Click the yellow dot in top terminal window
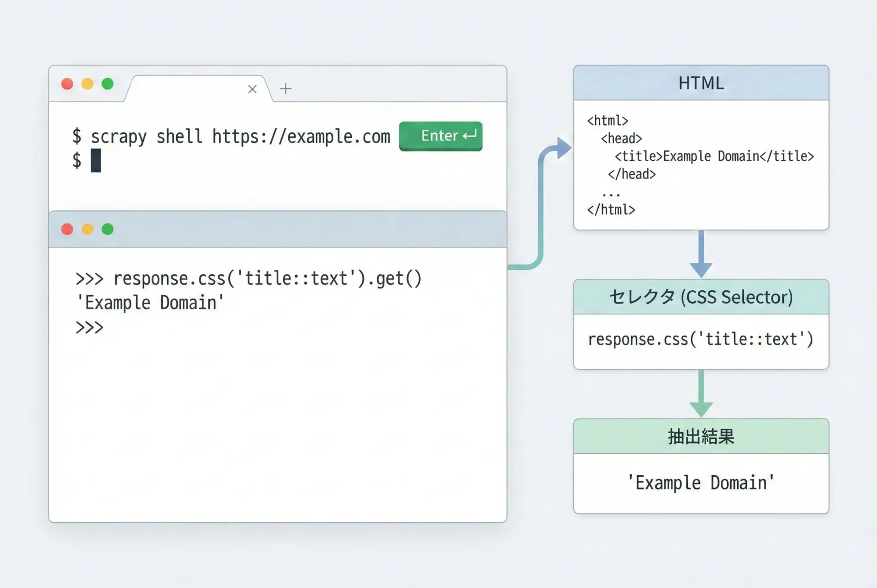Image resolution: width=877 pixels, height=588 pixels. tap(87, 84)
